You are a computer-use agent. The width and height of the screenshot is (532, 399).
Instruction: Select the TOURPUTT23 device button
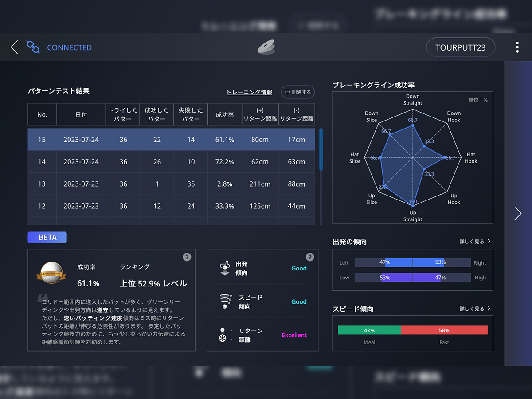click(x=461, y=47)
